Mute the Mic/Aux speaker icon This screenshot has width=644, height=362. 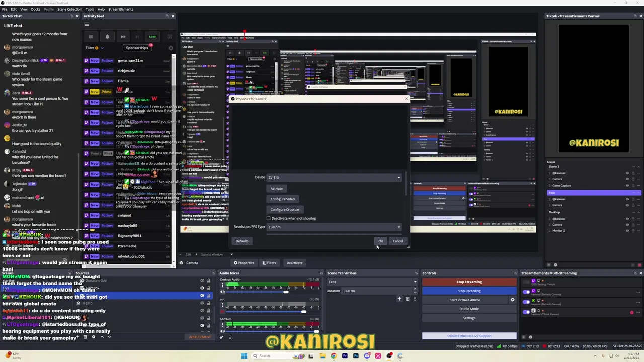tap(222, 332)
